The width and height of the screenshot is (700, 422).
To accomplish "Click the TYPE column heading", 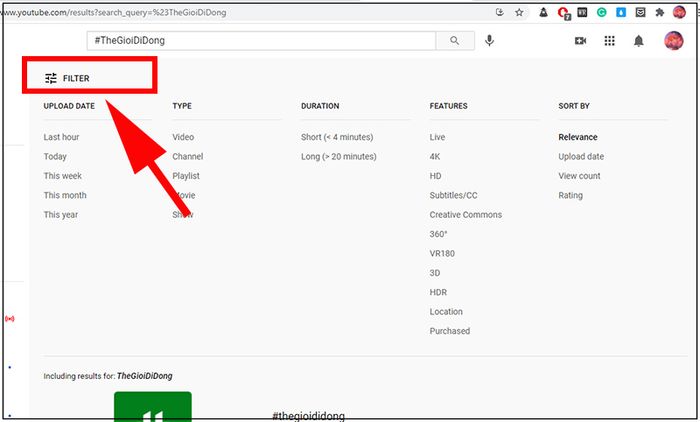I will pyautogui.click(x=182, y=106).
